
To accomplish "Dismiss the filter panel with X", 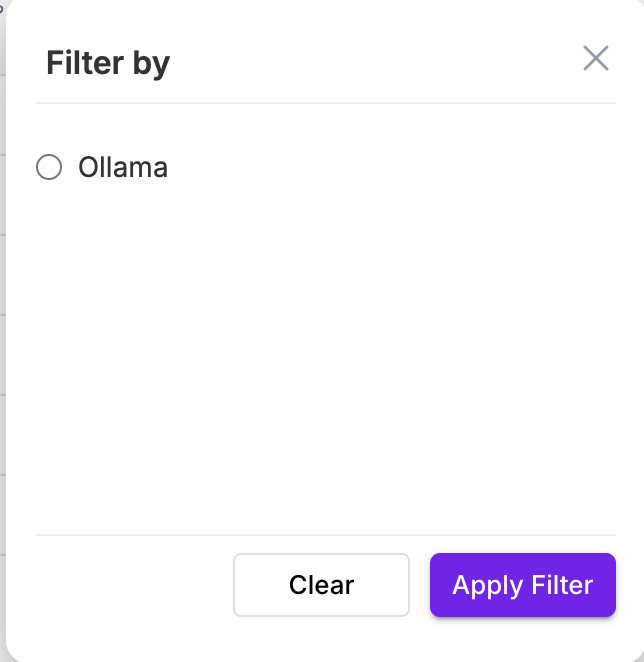I will pyautogui.click(x=596, y=59).
